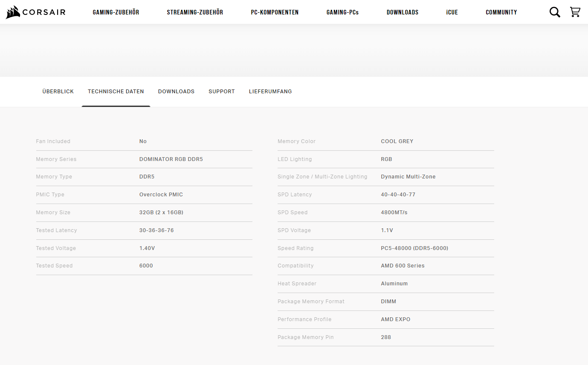Click the Aluminum heat spreader value

click(394, 284)
